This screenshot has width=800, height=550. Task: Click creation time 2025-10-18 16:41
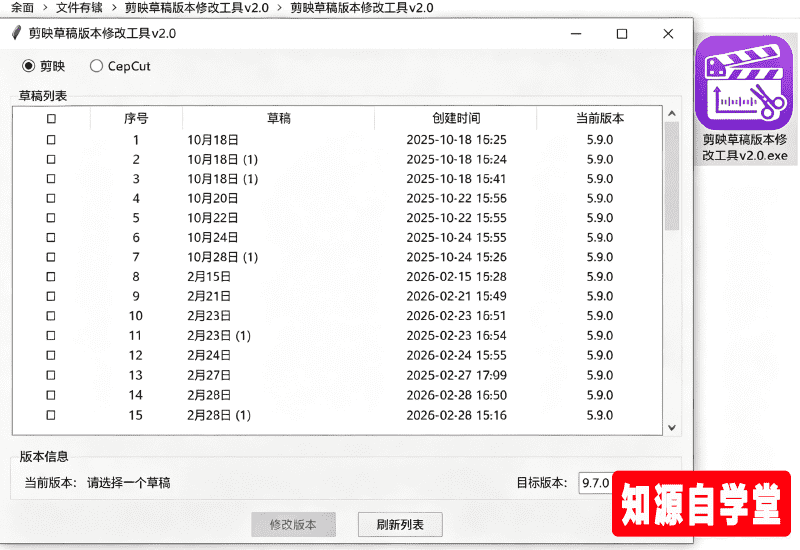coord(456,179)
